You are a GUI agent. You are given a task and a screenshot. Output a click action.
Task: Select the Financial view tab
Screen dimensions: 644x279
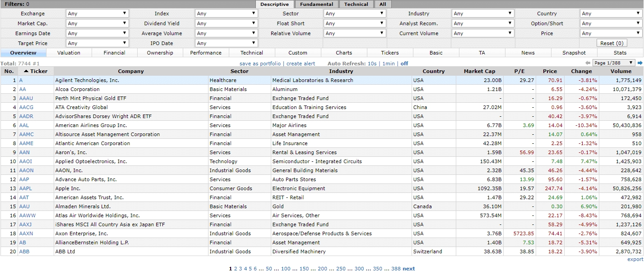coord(115,53)
